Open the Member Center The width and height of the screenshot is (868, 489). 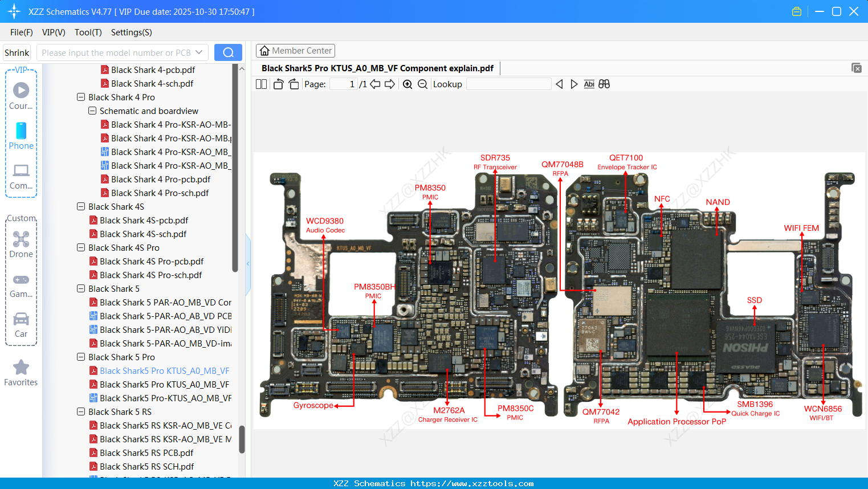295,50
